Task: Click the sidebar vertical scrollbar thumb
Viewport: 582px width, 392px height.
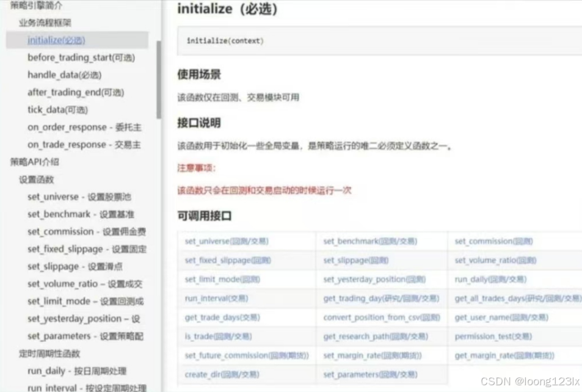Action: pyautogui.click(x=159, y=80)
